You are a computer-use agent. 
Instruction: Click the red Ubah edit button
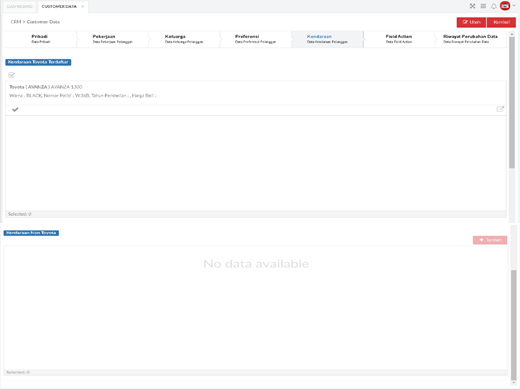pyautogui.click(x=471, y=22)
